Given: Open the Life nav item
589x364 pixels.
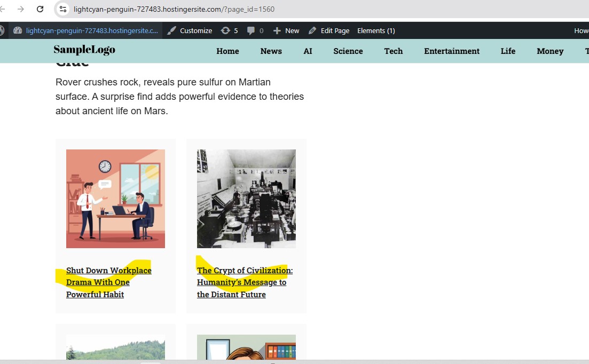Looking at the screenshot, I should (508, 51).
